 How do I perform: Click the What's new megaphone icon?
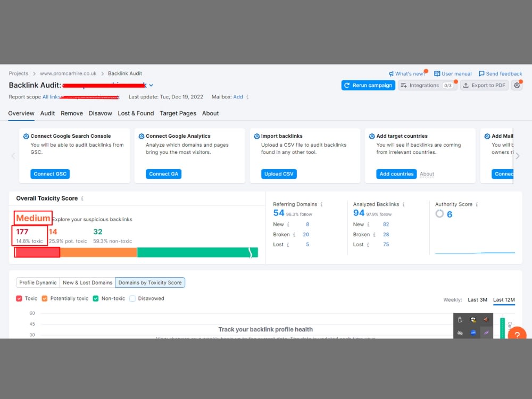pos(391,73)
